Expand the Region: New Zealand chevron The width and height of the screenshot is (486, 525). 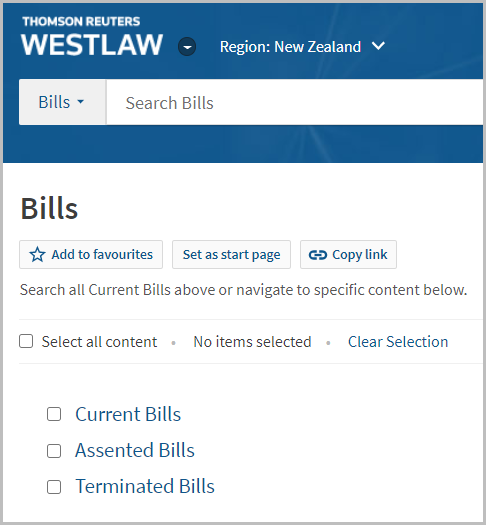378,46
